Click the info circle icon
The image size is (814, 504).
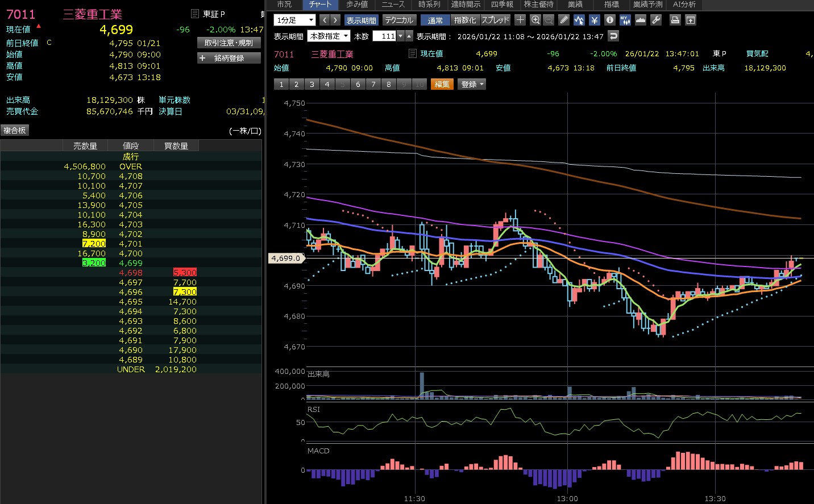(610, 20)
